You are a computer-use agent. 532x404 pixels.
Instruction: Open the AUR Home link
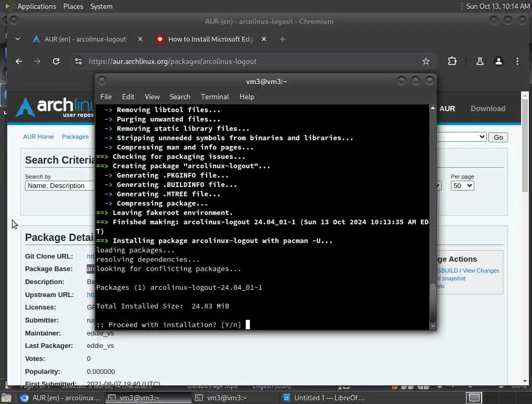coord(38,137)
